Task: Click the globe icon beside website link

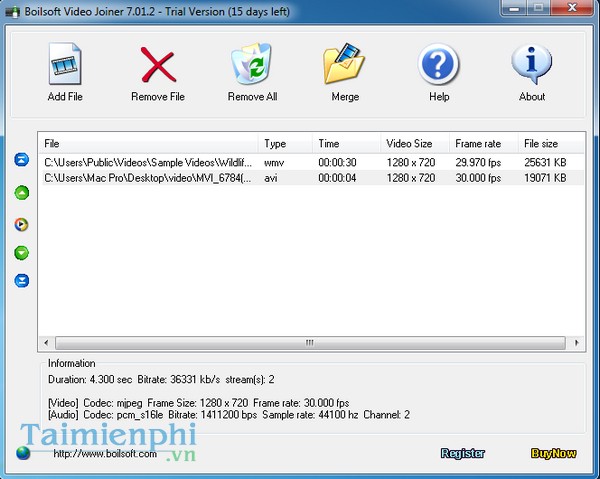Action: [x=23, y=453]
